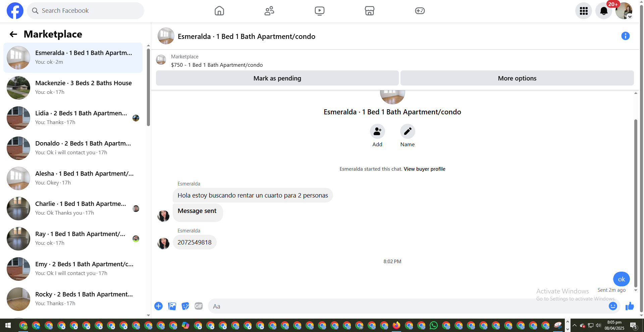Click the Message sent bubble
This screenshot has width=644, height=332.
click(x=198, y=213)
